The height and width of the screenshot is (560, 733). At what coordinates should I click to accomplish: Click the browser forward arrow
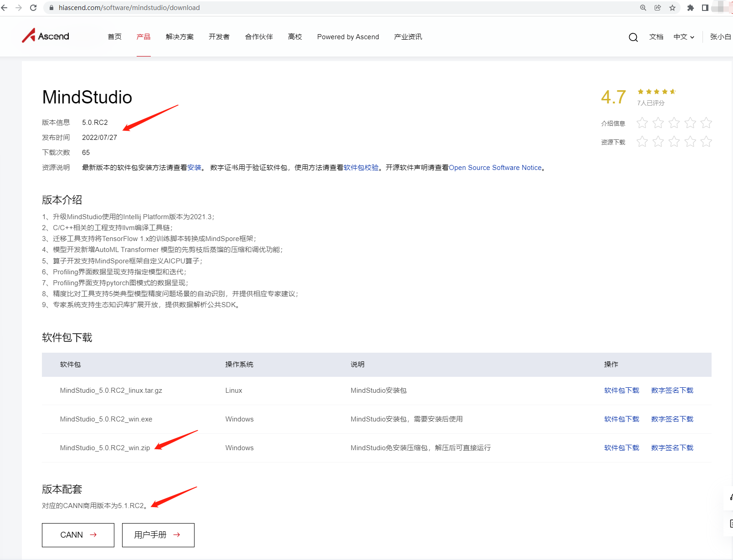click(x=19, y=8)
